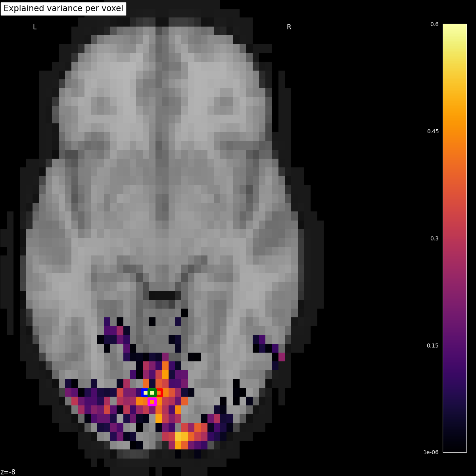The image size is (476, 476).
Task: Click the pale yellow top of colorbar
Action: (x=455, y=27)
